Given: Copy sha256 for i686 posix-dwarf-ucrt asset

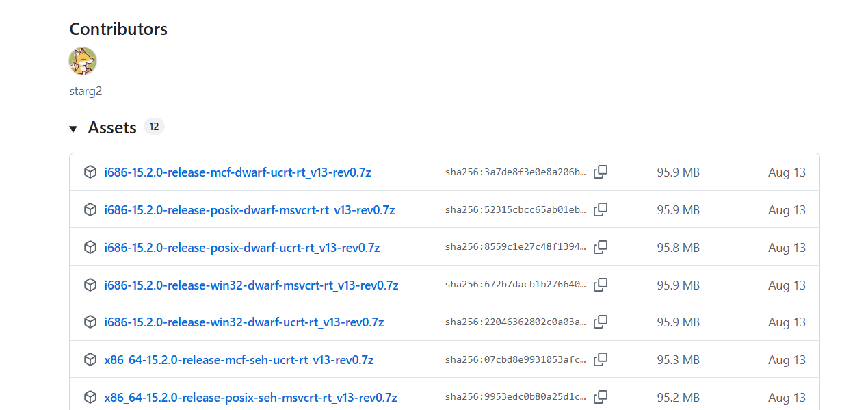Looking at the screenshot, I should (601, 247).
